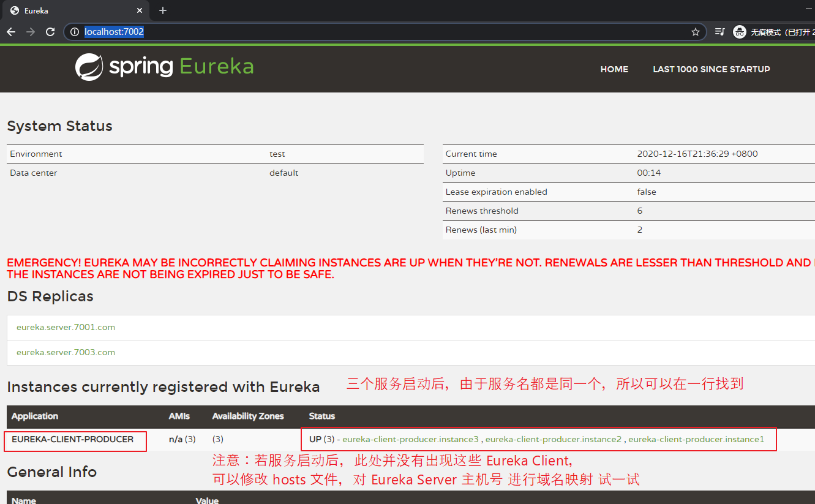Viewport: 815px width, 504px height.
Task: Bookmark this page with the star icon
Action: click(x=695, y=32)
